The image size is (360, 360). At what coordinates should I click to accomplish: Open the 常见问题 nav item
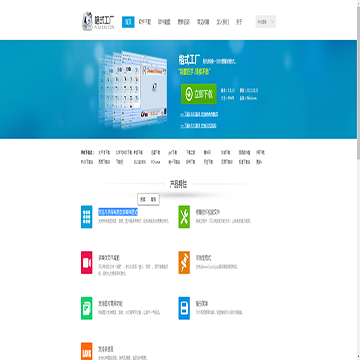click(x=203, y=22)
